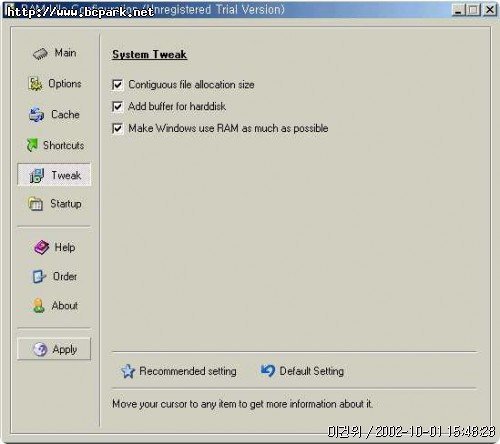Screen dimensions: 500x444
Task: Click the globe icon on Apply button
Action: (x=40, y=349)
